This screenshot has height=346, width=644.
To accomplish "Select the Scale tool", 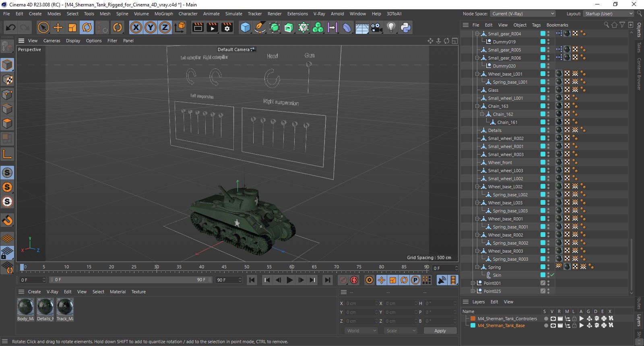I will (x=72, y=27).
